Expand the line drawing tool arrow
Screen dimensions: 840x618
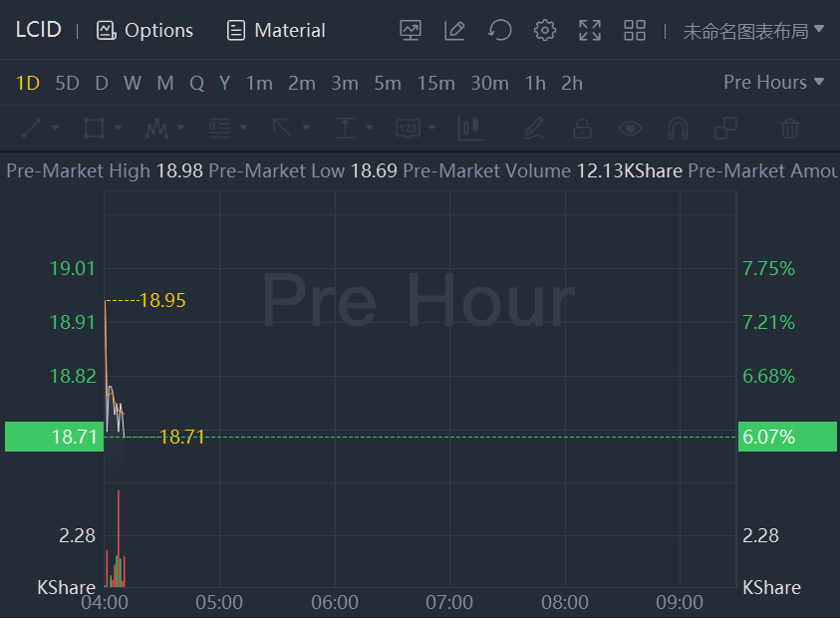point(56,128)
